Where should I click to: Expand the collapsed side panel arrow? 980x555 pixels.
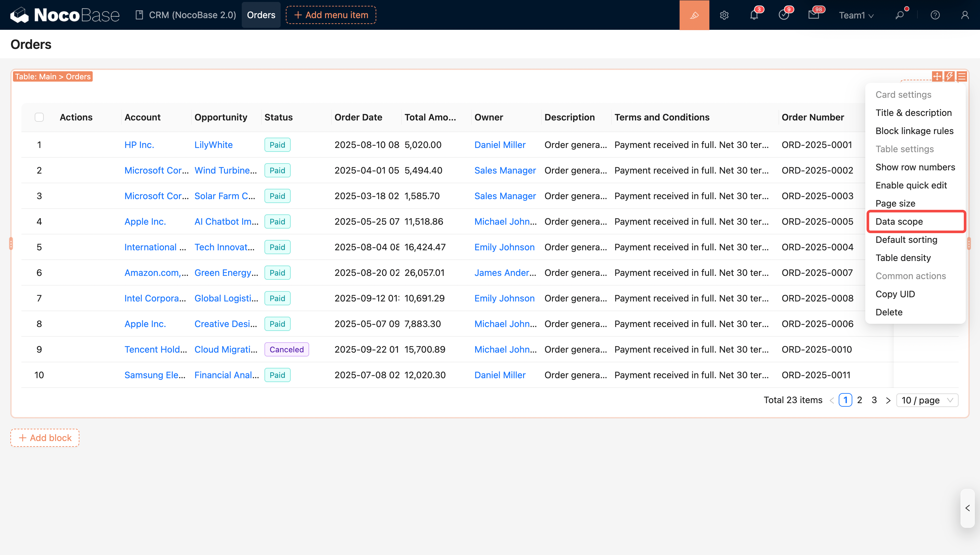[967, 508]
